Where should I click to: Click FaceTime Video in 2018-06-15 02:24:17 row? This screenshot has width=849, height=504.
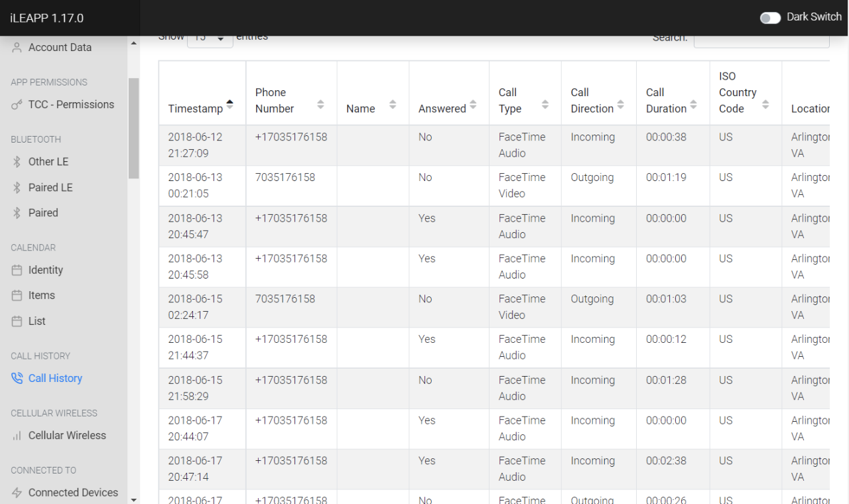click(522, 307)
